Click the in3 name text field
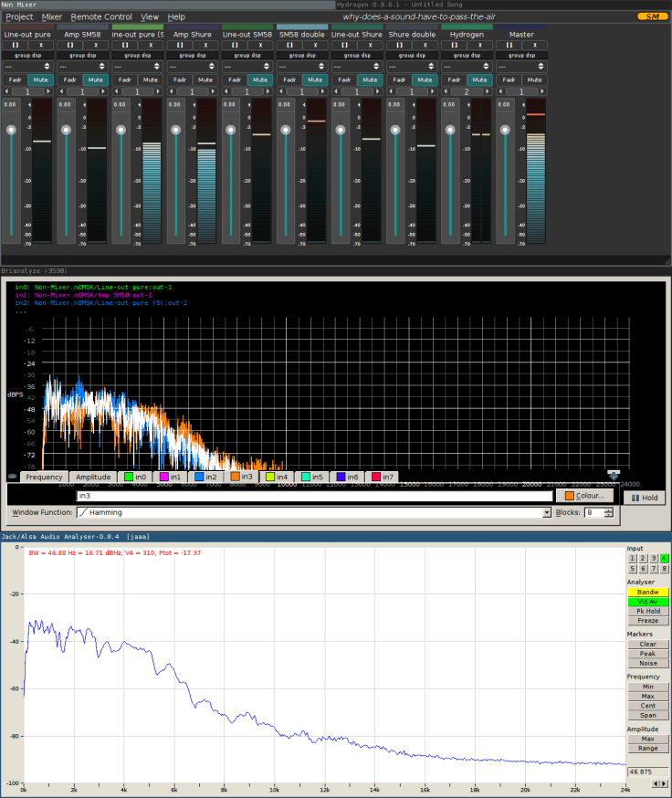672x798 pixels. click(x=315, y=496)
